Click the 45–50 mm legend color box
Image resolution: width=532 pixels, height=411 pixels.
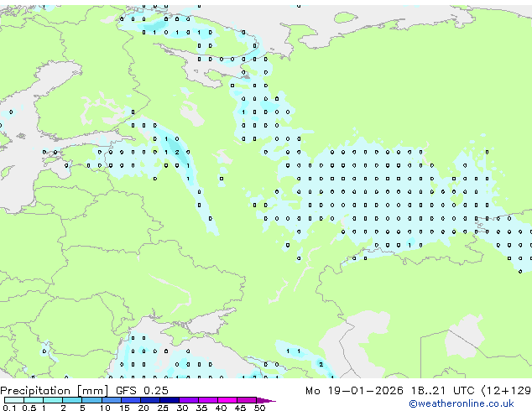click(247, 400)
